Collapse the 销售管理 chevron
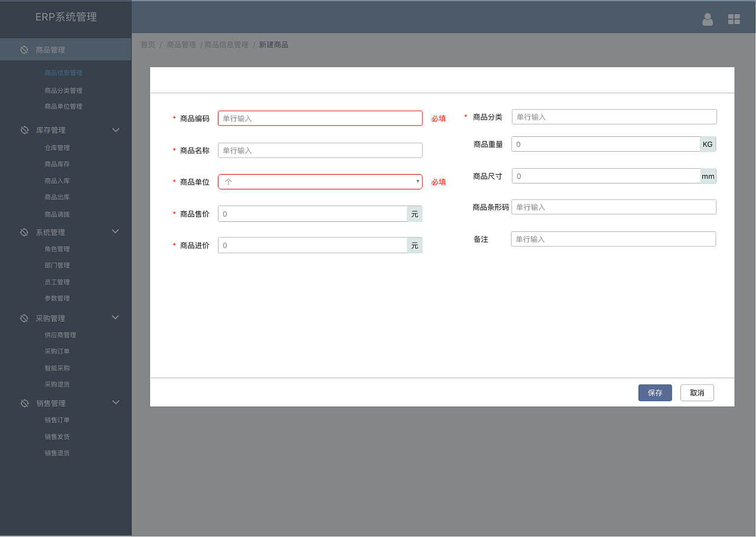 (116, 402)
